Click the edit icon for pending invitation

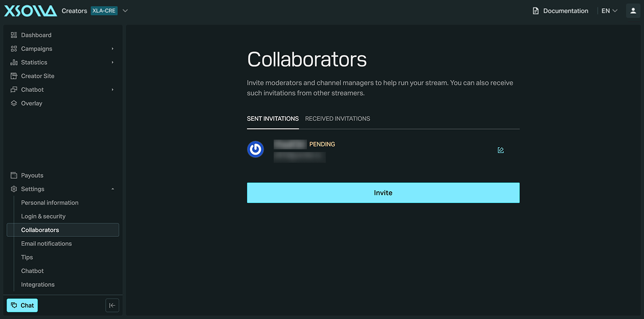point(501,150)
